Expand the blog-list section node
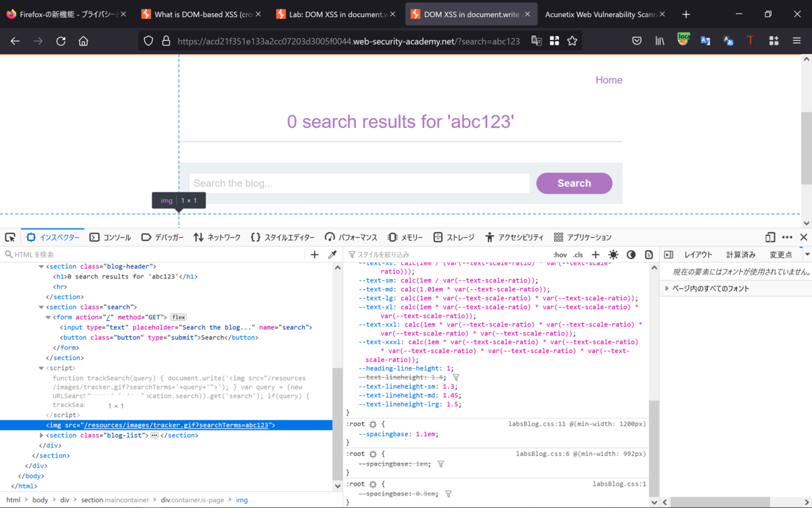Viewport: 812px width, 508px height. (41, 436)
